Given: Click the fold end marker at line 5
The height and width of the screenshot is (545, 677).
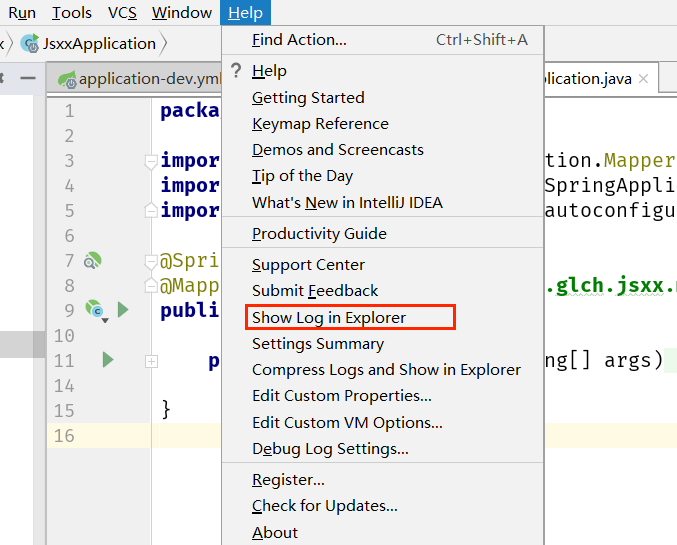Looking at the screenshot, I should (151, 210).
